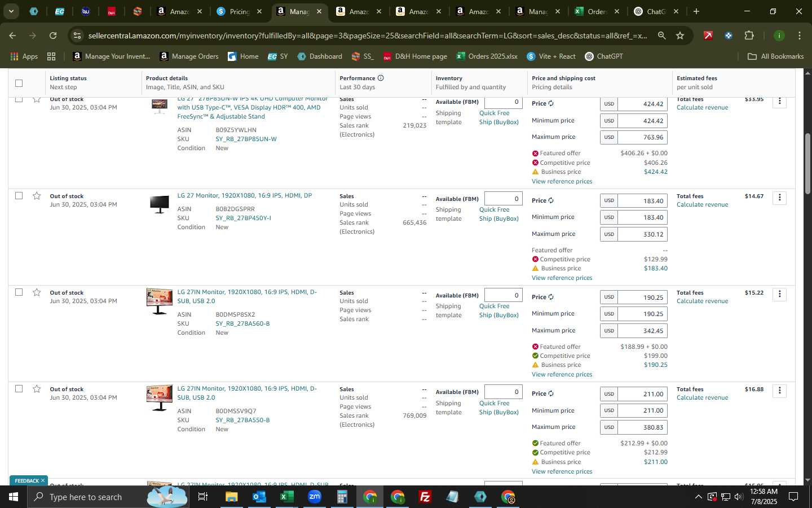The height and width of the screenshot is (508, 812).
Task: Click Calculate revenue for the $14.67 row
Action: (x=702, y=204)
